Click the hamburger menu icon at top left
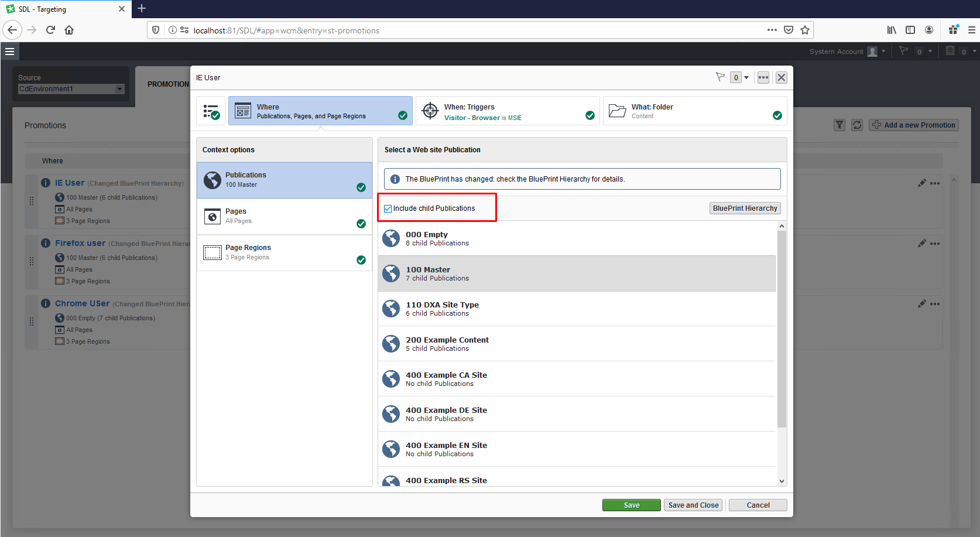 coord(9,52)
